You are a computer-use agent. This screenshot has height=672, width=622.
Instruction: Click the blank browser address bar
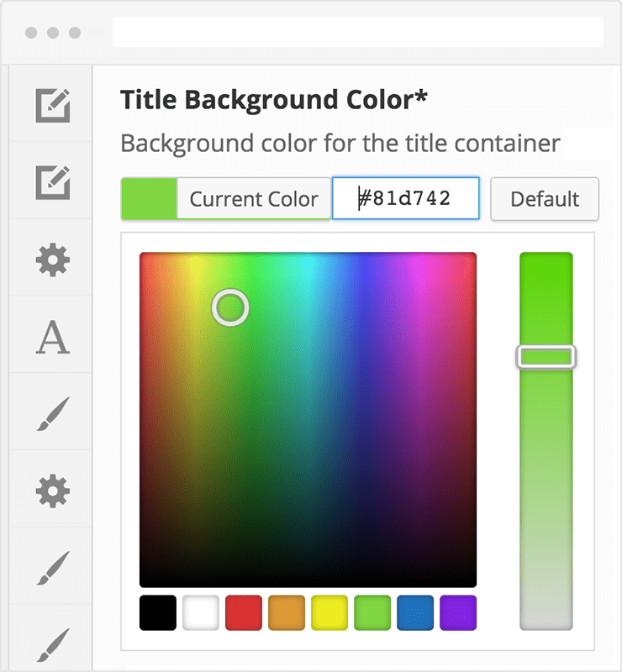pyautogui.click(x=358, y=32)
